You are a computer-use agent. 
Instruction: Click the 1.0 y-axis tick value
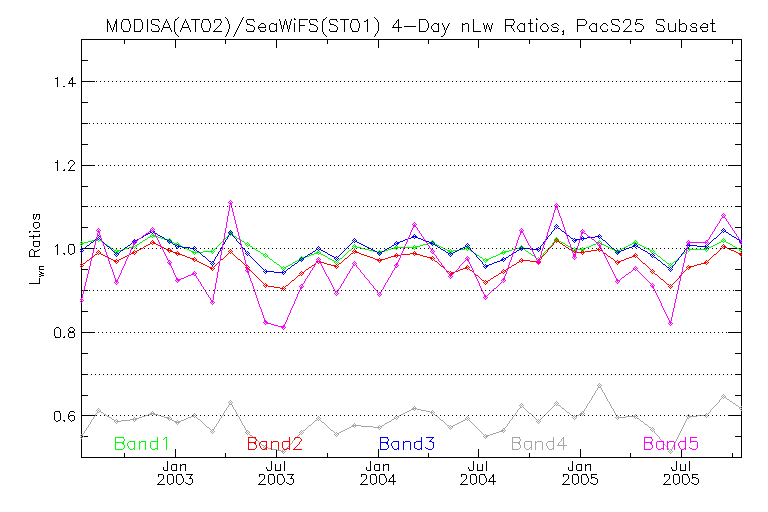tap(65, 249)
